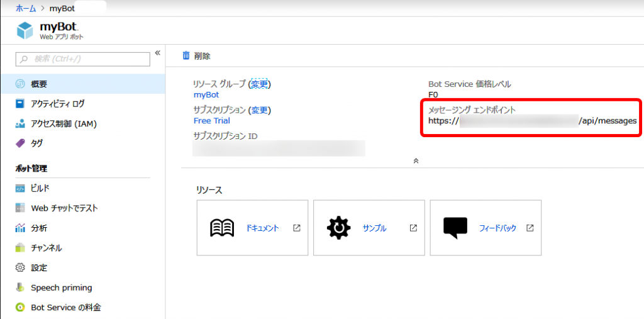The image size is (644, 319).
Task: Collapse the essentials section with the up chevron
Action: tap(416, 160)
